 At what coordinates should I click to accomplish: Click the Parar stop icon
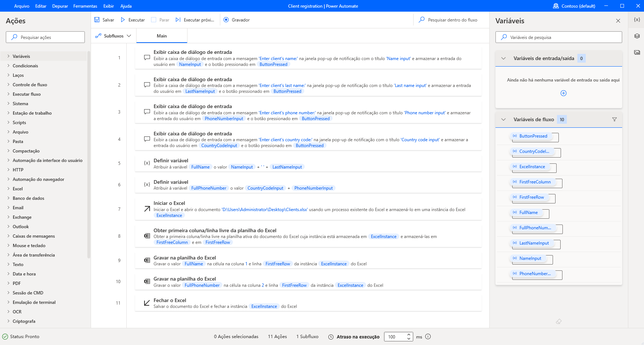coord(154,20)
